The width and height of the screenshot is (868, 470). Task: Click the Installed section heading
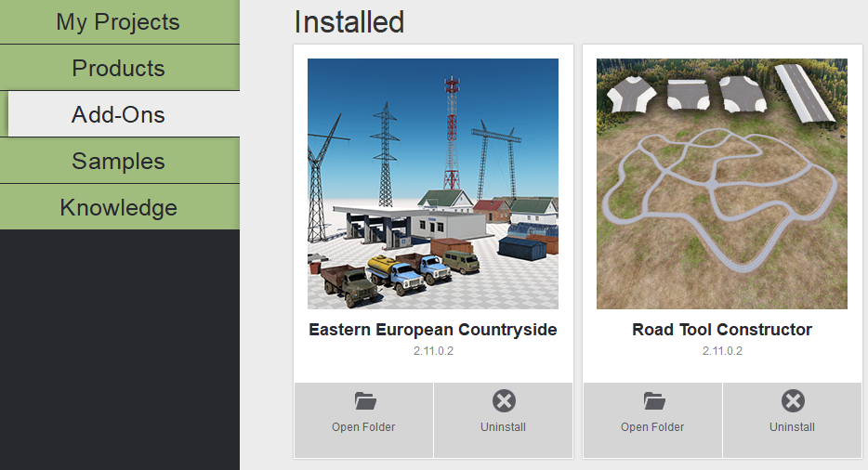point(349,22)
